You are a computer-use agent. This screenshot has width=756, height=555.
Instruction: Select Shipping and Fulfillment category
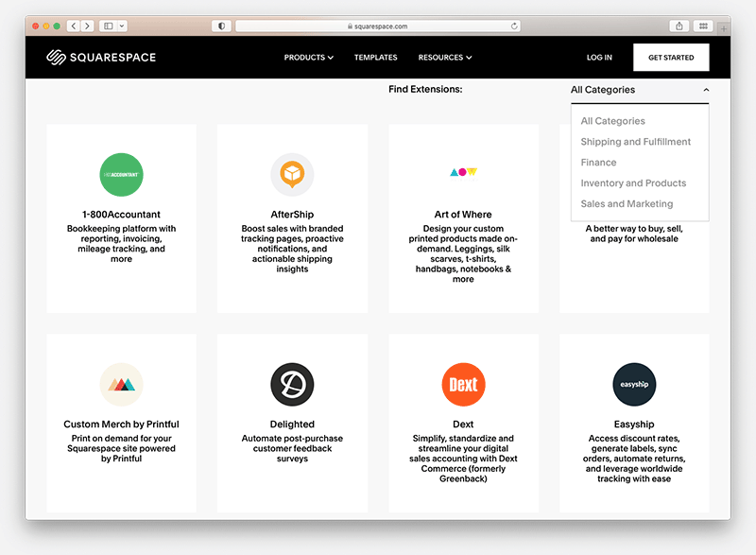[x=635, y=142]
